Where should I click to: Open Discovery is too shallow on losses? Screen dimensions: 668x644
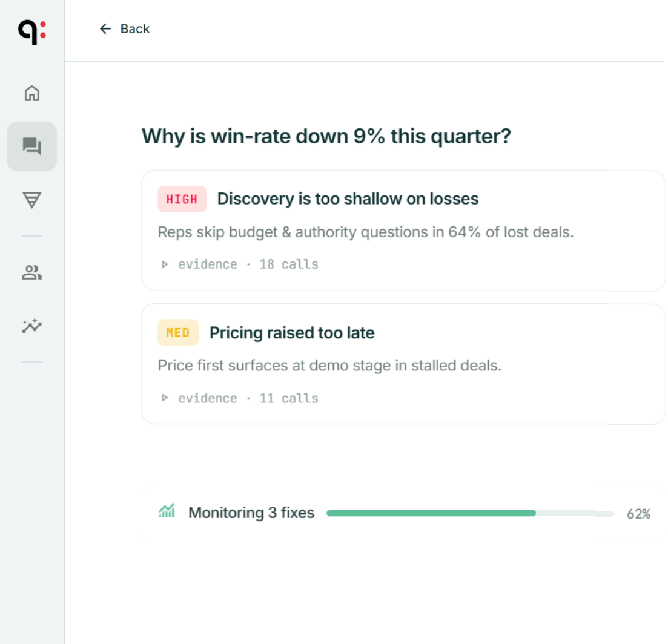coord(348,199)
